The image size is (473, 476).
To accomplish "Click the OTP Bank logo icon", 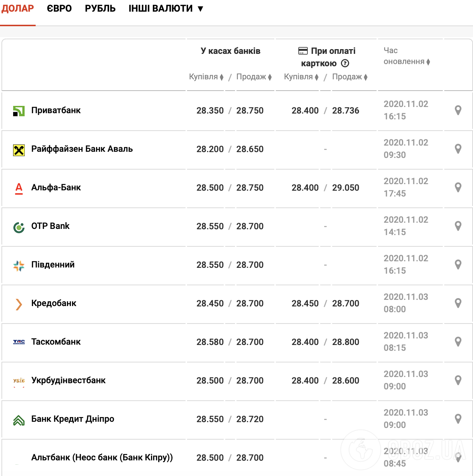I will click(19, 227).
